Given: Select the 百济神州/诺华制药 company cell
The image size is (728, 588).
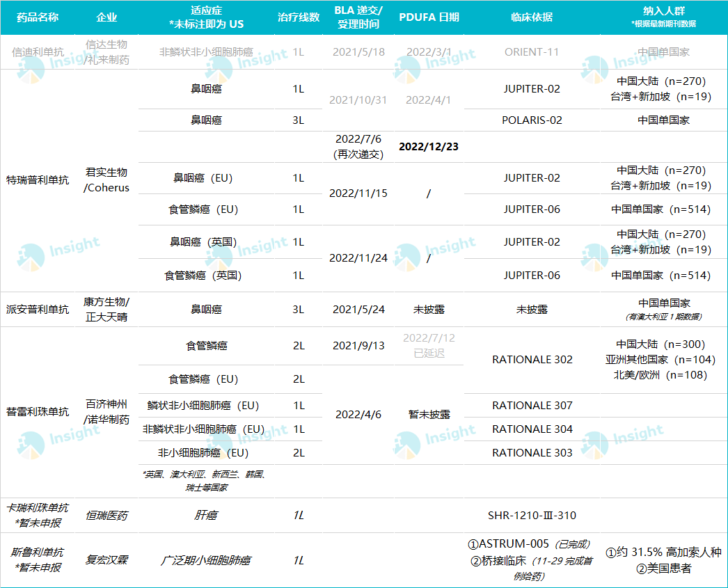Looking at the screenshot, I should [106, 412].
